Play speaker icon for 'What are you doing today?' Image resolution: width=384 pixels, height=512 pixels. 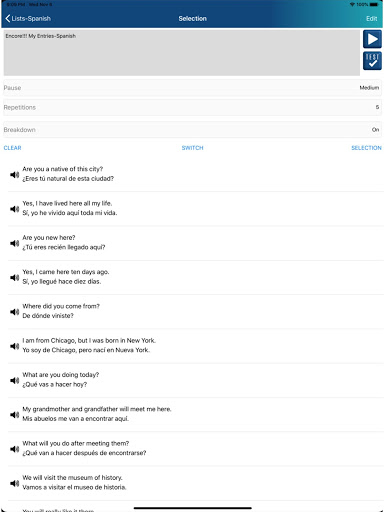tap(14, 380)
